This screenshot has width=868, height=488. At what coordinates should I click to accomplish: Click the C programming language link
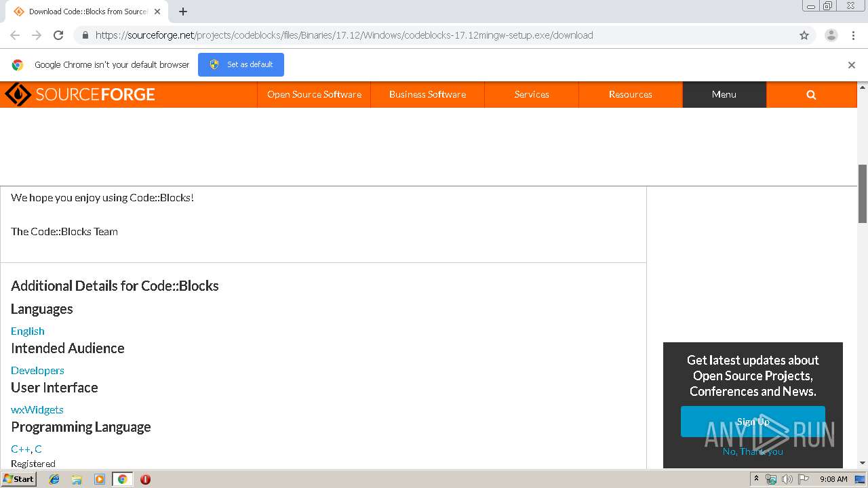pos(38,449)
